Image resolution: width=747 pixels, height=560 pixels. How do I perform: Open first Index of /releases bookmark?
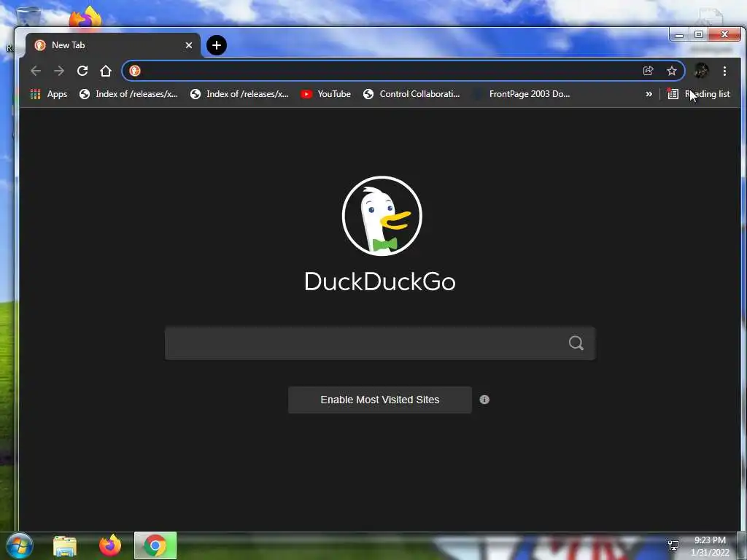[x=128, y=94]
